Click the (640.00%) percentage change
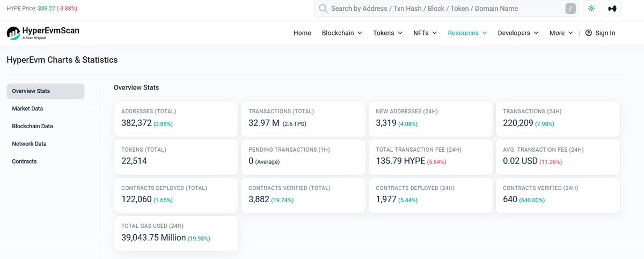 point(532,200)
